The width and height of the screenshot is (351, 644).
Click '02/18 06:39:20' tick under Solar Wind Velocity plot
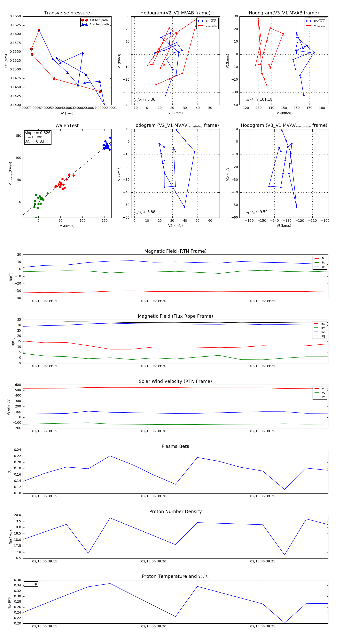pyautogui.click(x=154, y=431)
